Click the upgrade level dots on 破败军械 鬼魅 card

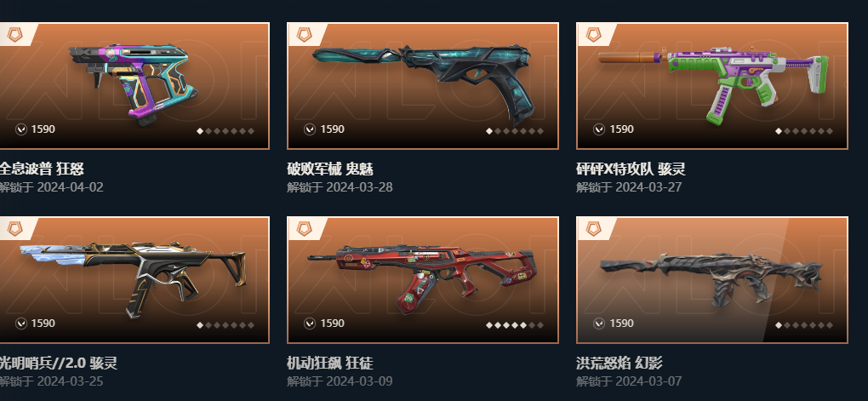coord(515,131)
